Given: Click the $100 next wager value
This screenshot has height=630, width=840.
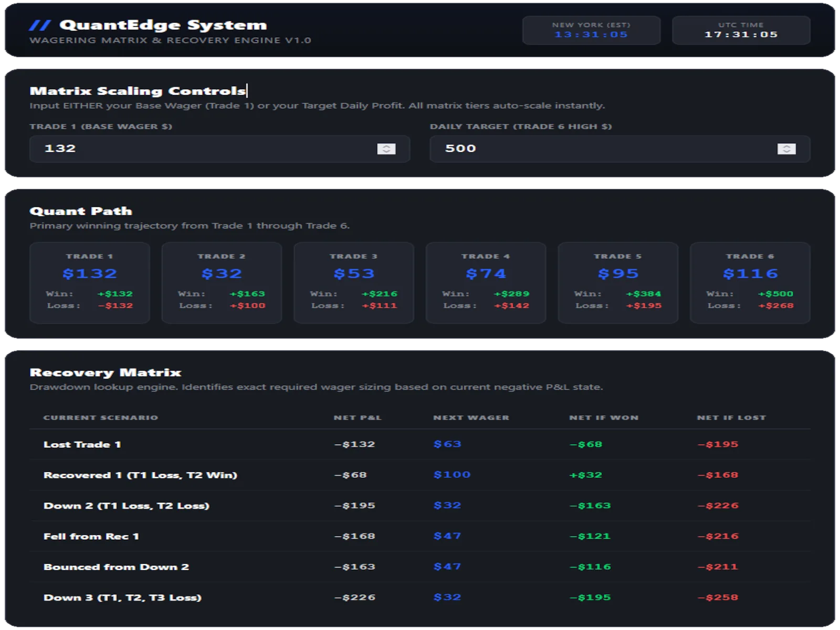Looking at the screenshot, I should (x=452, y=475).
